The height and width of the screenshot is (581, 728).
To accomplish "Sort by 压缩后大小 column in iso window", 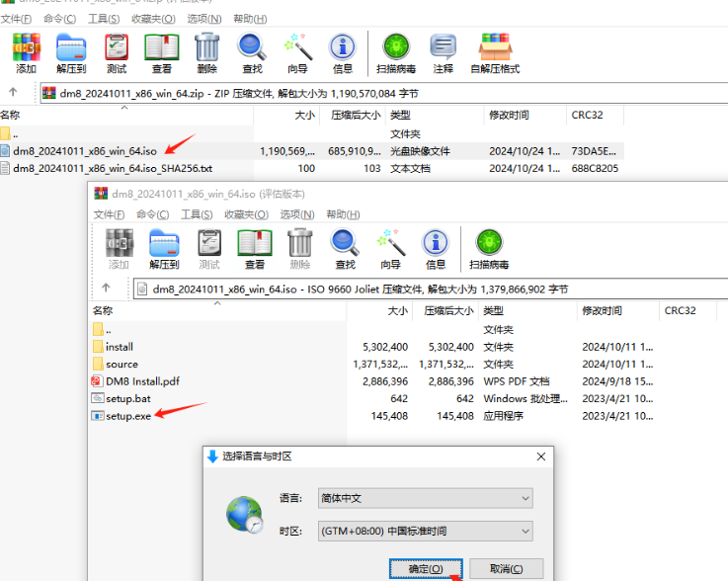I will coord(445,310).
